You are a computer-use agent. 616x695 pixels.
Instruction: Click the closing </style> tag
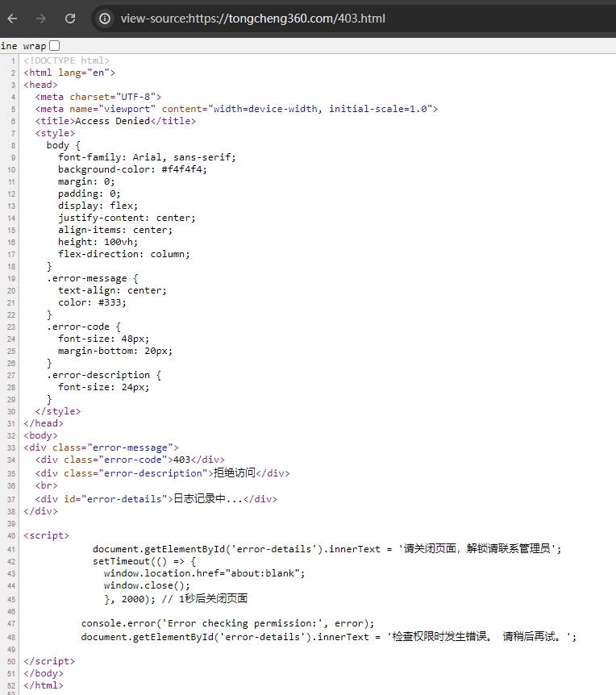coord(58,411)
